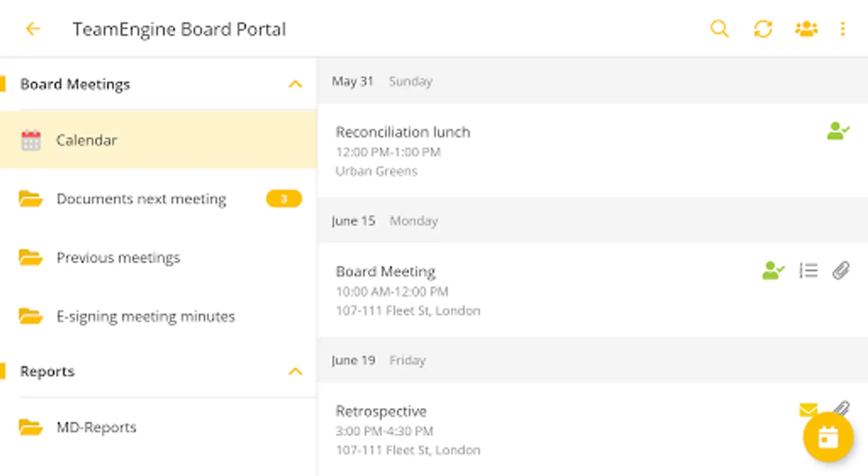This screenshot has height=476, width=868.
Task: Open the MD-Reports folder
Action: click(x=96, y=427)
